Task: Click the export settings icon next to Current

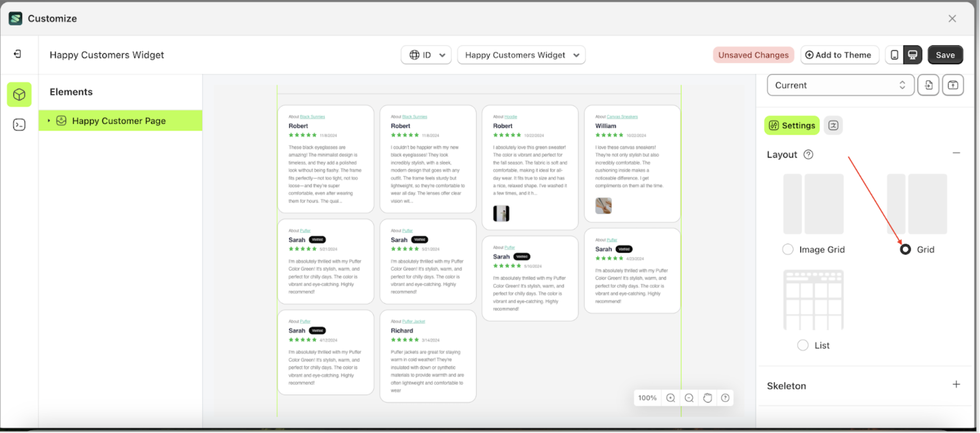Action: pos(953,85)
